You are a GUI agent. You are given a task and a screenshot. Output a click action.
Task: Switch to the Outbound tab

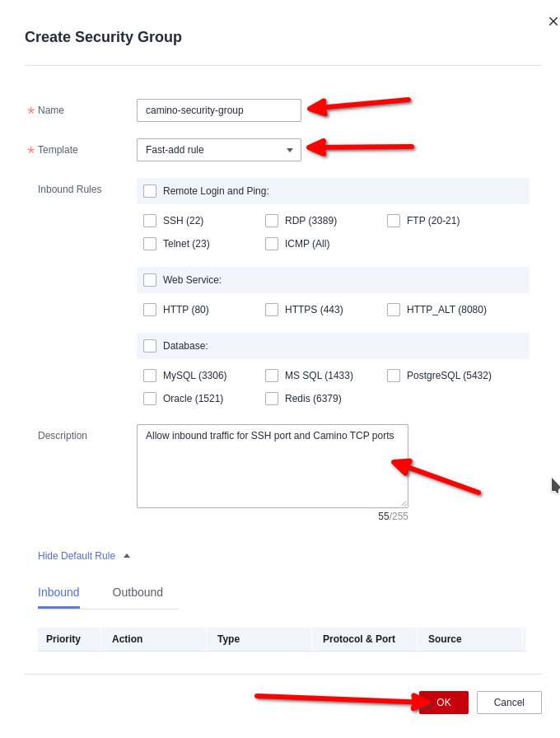(x=138, y=592)
